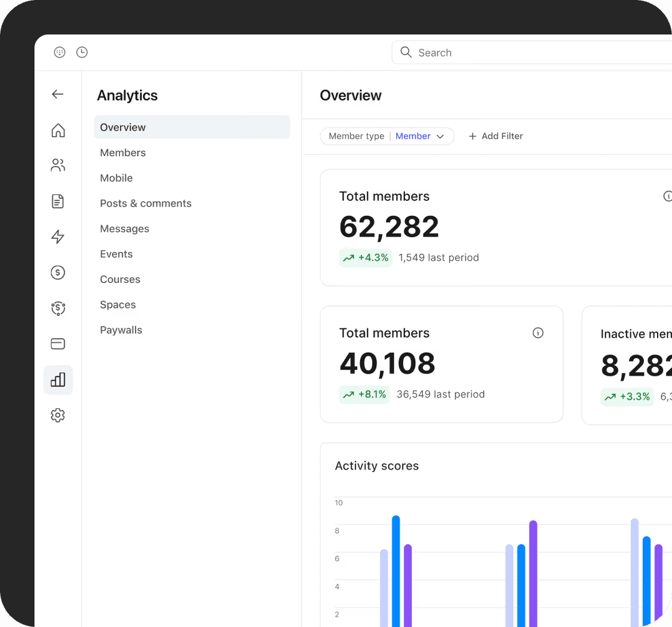
Task: Expand the Member type filter dropdown
Action: 387,136
